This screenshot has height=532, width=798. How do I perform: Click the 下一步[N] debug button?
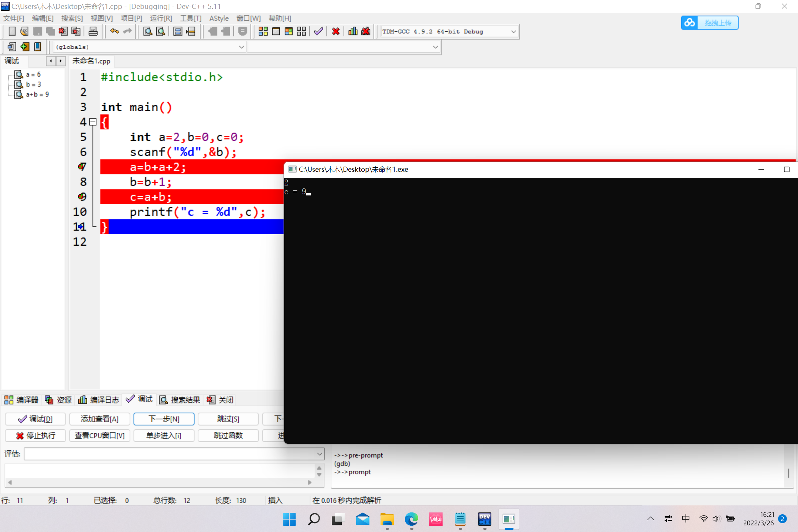point(164,419)
